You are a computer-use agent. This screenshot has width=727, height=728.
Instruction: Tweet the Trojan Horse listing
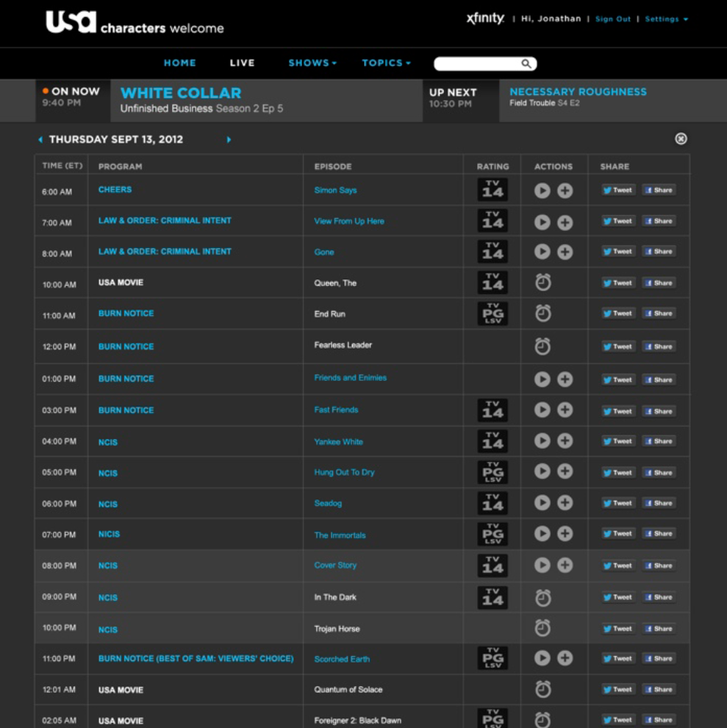(618, 629)
